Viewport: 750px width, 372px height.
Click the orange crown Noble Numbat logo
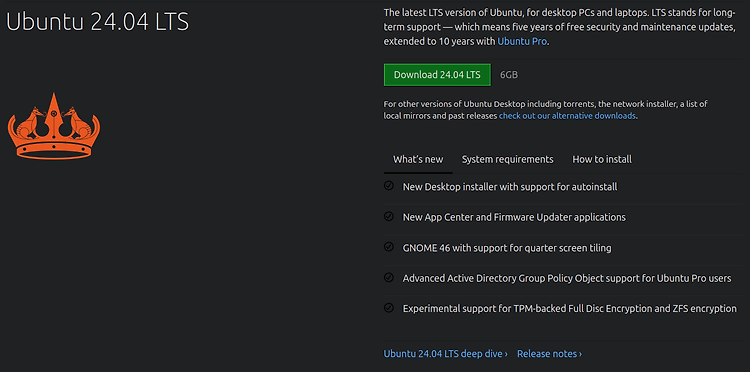click(54, 126)
